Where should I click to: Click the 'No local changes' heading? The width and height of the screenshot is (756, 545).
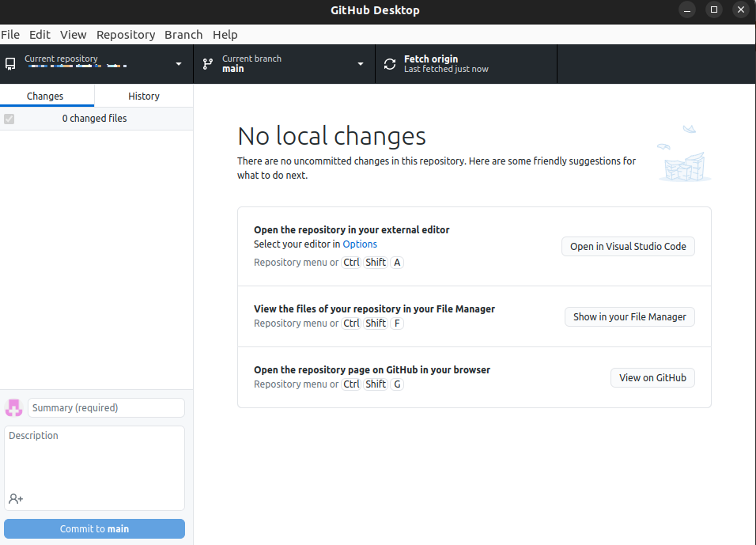[331, 136]
